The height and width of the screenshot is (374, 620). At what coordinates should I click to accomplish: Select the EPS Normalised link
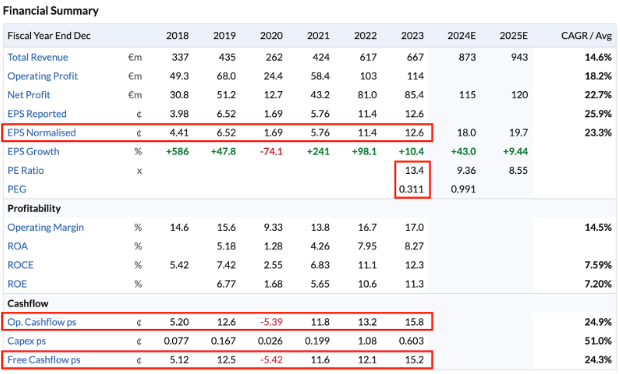[42, 132]
